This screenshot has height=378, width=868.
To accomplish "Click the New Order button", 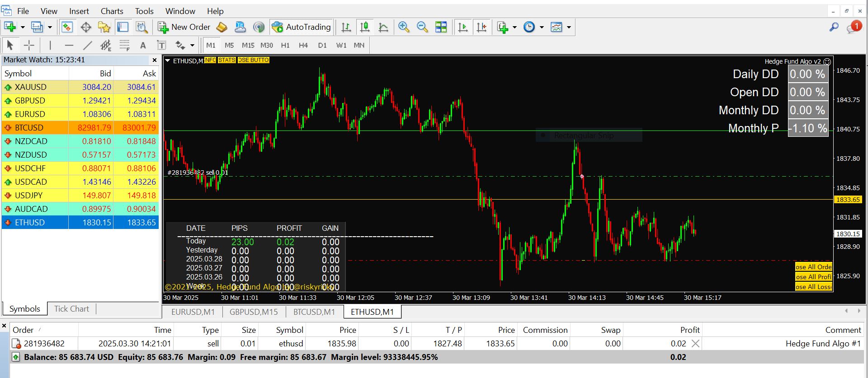I will pos(184,27).
